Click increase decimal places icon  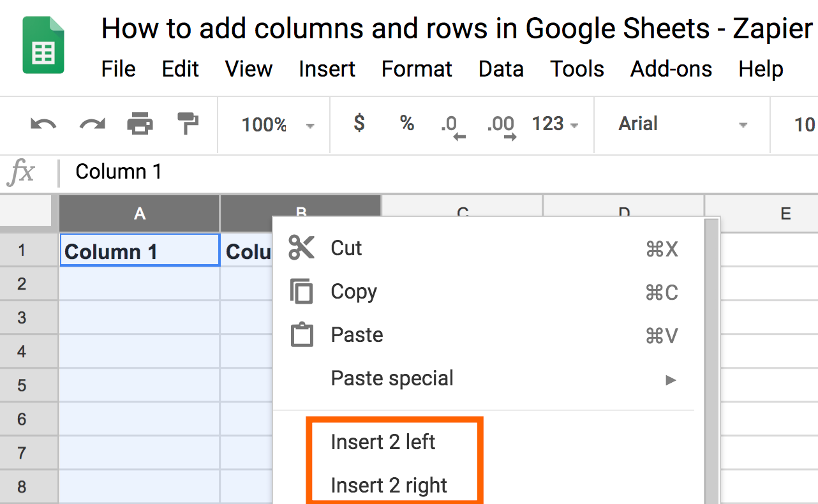point(500,126)
